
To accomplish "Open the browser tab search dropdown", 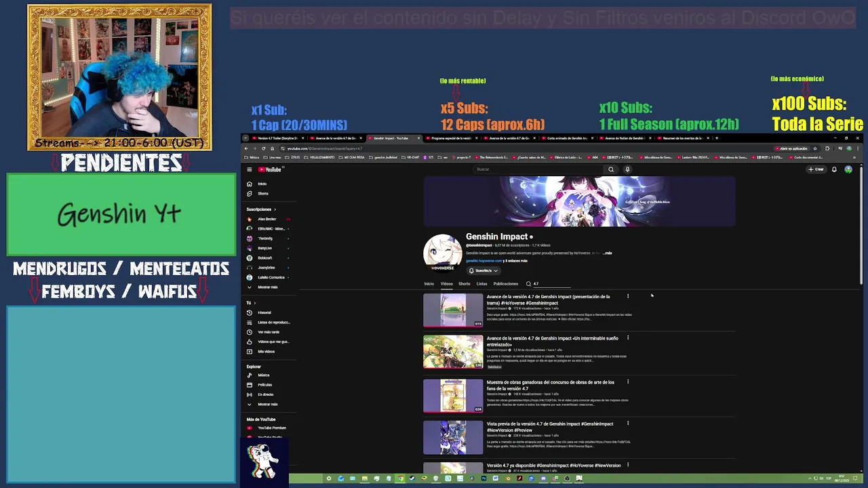I will [x=245, y=138].
